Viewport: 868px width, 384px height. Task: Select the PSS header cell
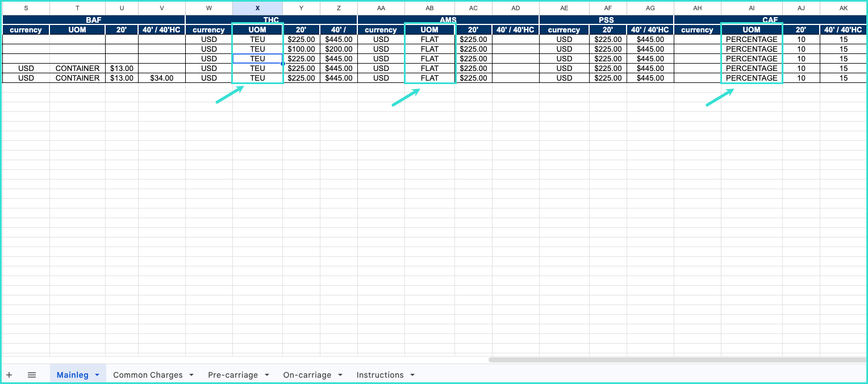pyautogui.click(x=606, y=20)
